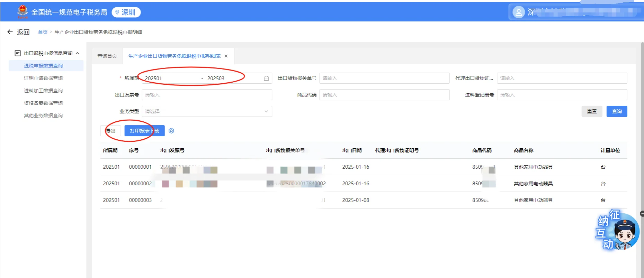Select row with 序号 00000001
The width and height of the screenshot is (644, 278).
coord(364,167)
